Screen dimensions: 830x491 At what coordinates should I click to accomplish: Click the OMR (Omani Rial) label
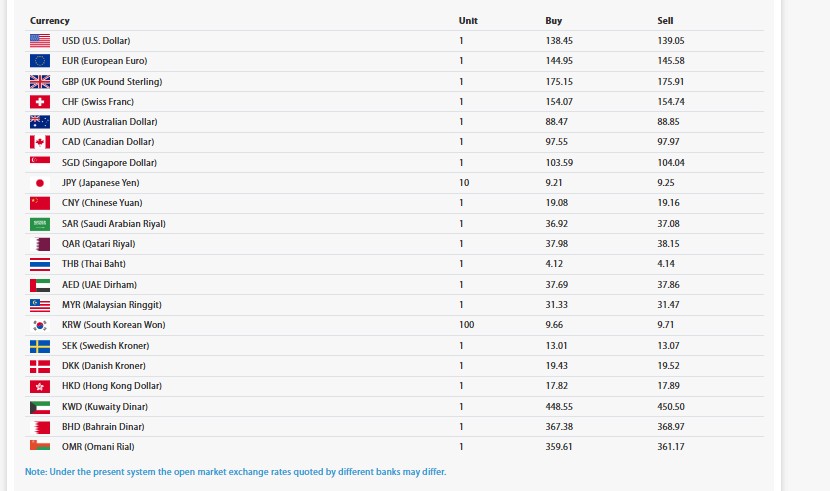click(98, 447)
